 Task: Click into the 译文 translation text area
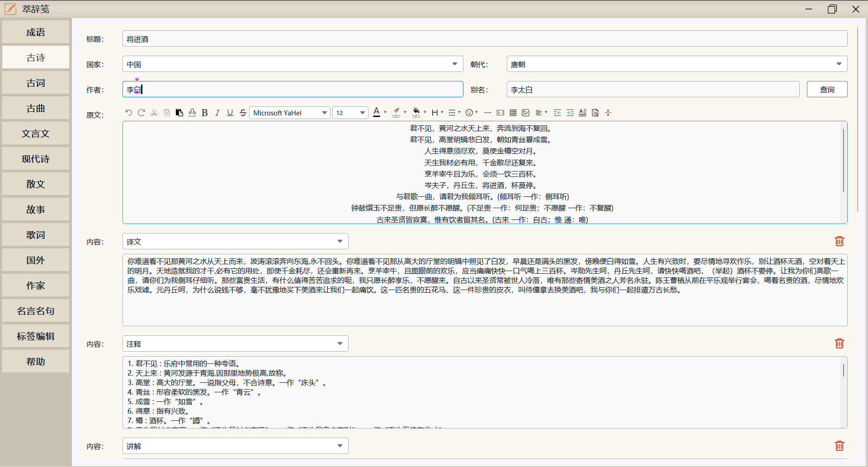485,290
